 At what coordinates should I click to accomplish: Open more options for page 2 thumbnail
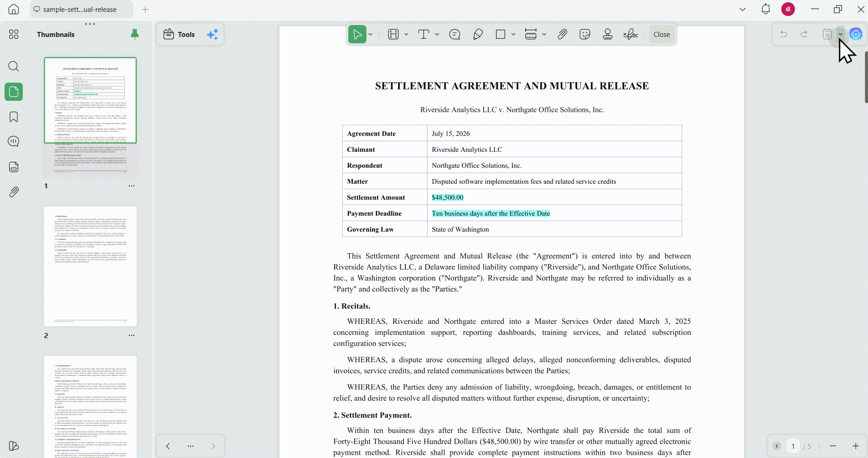click(132, 335)
